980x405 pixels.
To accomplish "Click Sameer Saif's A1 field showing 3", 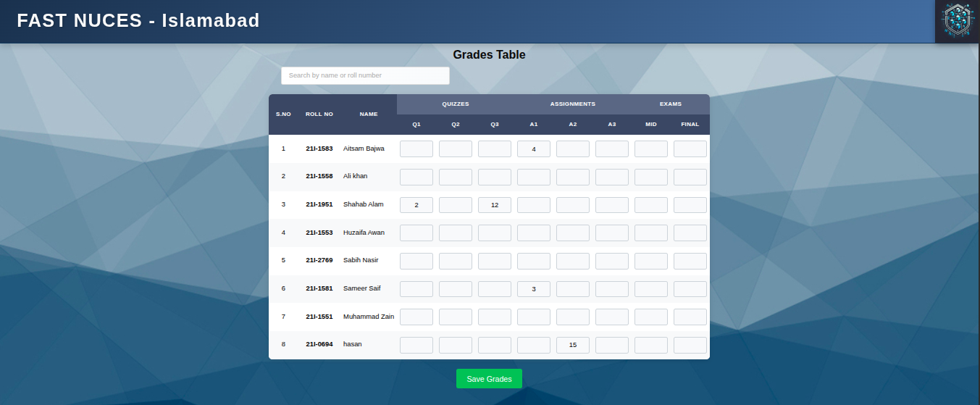I will click(x=534, y=289).
